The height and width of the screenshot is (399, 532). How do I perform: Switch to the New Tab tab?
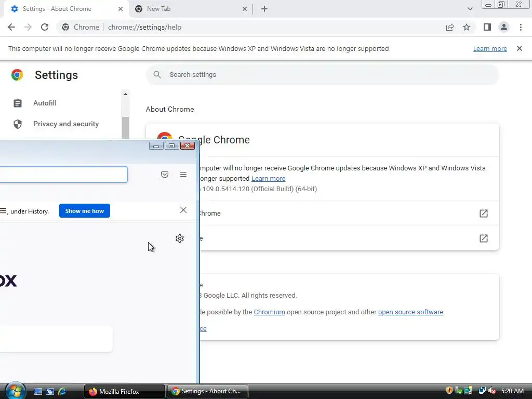191,9
